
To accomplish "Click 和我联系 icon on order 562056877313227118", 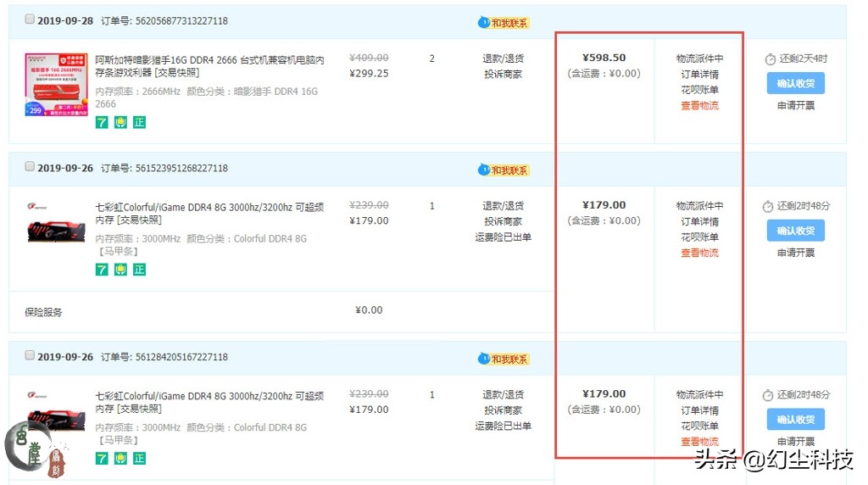I will [504, 23].
